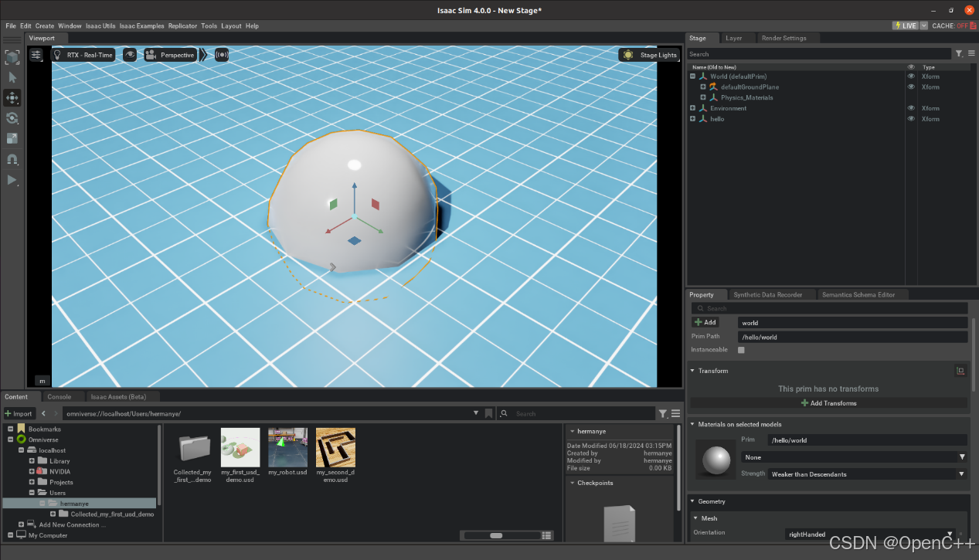Select the Select tool arrow icon

click(x=12, y=77)
